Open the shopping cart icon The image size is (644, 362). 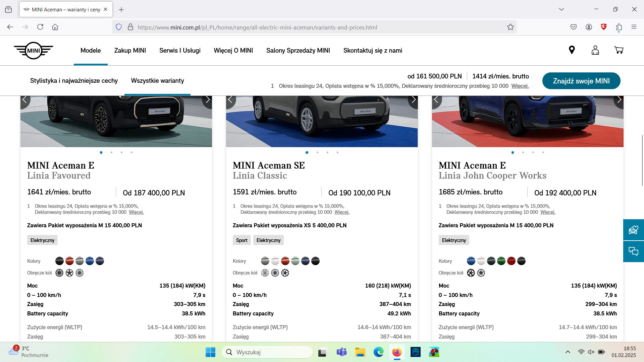click(x=619, y=50)
